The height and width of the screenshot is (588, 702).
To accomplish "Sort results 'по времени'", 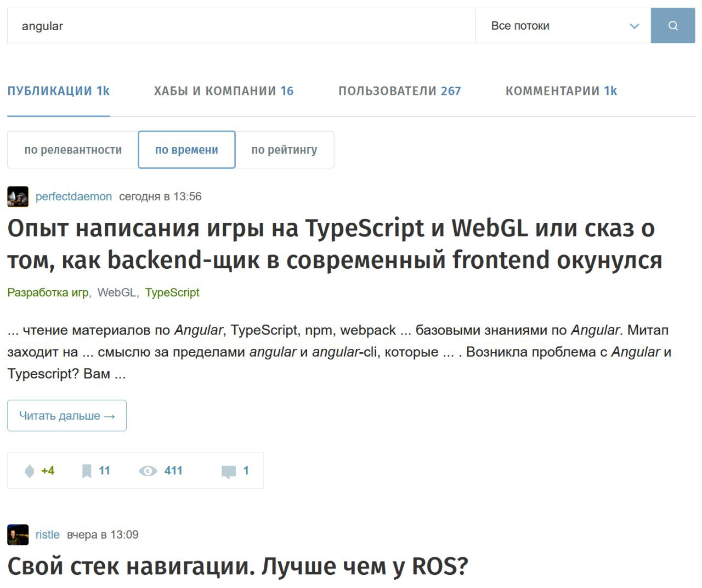I will tap(186, 150).
